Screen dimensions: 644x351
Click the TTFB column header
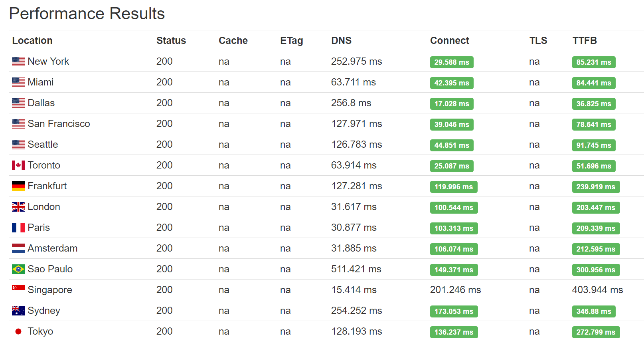(x=585, y=41)
